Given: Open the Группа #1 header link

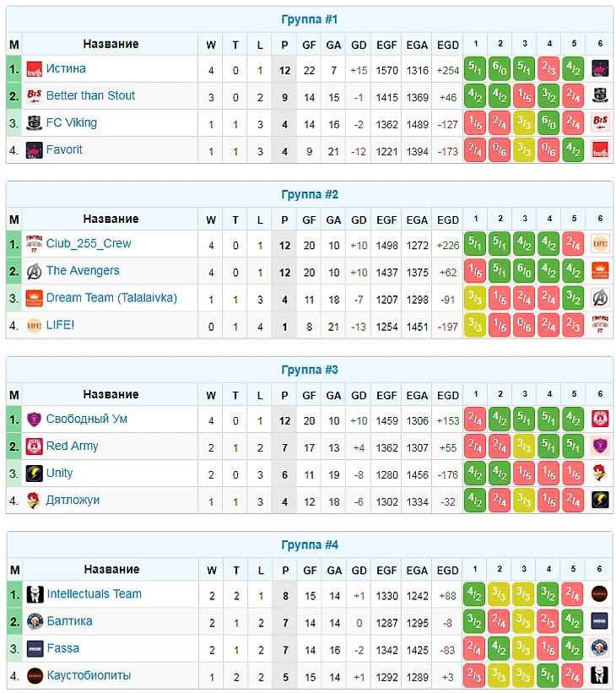Looking at the screenshot, I should [310, 19].
